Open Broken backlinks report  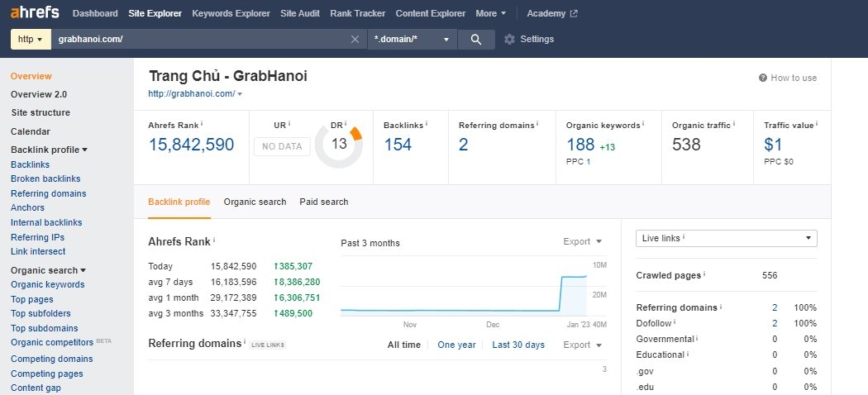(x=45, y=178)
